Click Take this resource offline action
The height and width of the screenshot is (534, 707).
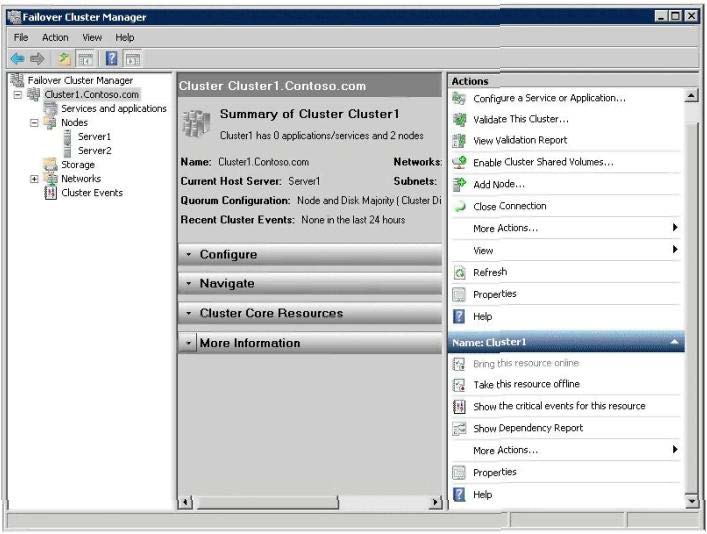point(526,385)
